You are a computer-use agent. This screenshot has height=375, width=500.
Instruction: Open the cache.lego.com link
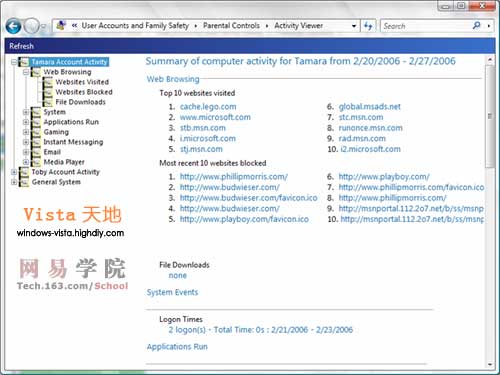pos(208,107)
